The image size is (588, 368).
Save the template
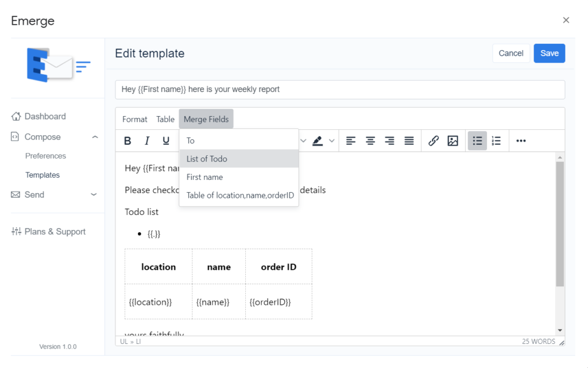(549, 53)
